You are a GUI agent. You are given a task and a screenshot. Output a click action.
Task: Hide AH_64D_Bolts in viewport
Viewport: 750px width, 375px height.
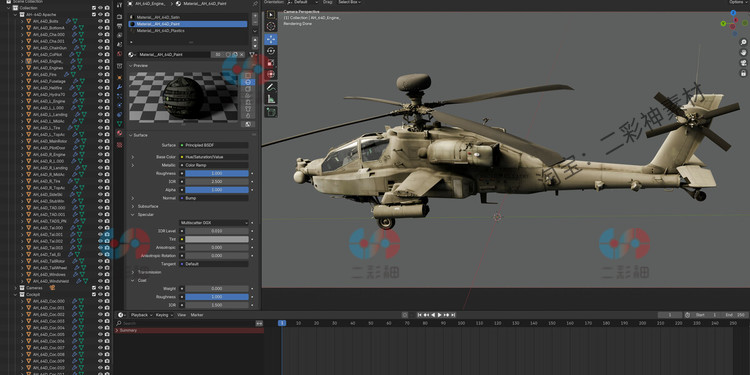tap(100, 21)
